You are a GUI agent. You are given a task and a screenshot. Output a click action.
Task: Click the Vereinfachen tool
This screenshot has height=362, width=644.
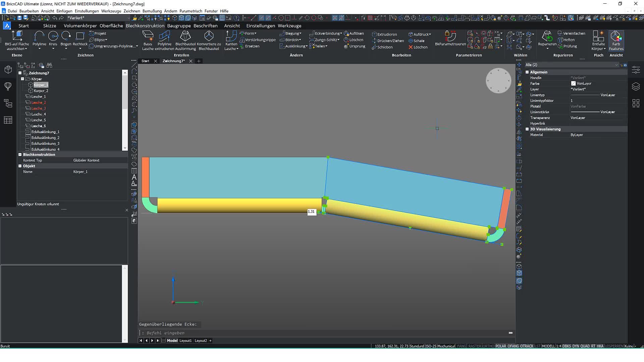572,34
